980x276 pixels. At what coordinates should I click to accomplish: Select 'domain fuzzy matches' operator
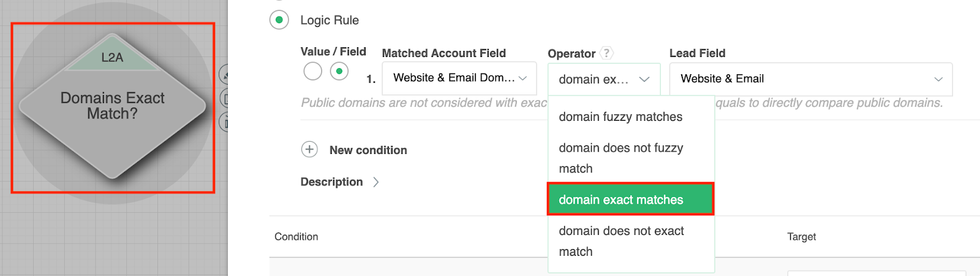[x=620, y=117]
